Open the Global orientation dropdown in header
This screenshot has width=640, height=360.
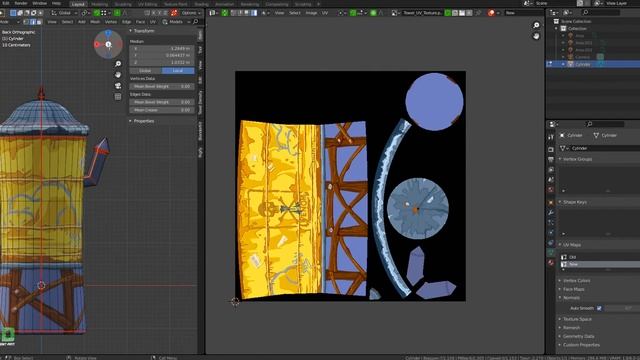[64, 13]
